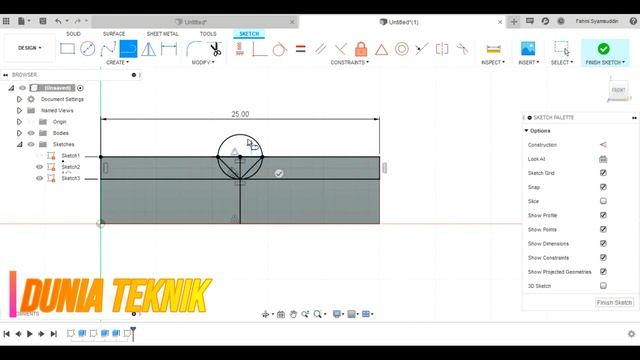Select the Trim scissors tool
This screenshot has width=640, height=360.
point(215,49)
